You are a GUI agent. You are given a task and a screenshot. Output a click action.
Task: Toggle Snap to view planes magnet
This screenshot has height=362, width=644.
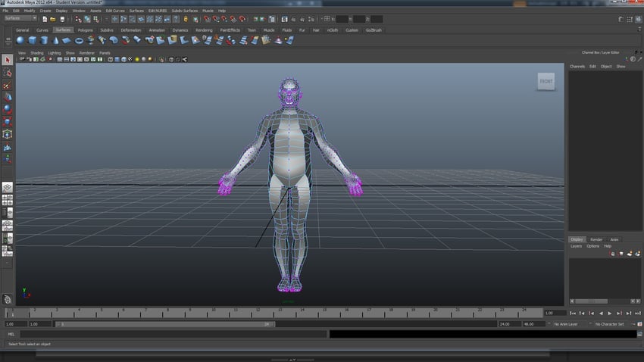(233, 19)
